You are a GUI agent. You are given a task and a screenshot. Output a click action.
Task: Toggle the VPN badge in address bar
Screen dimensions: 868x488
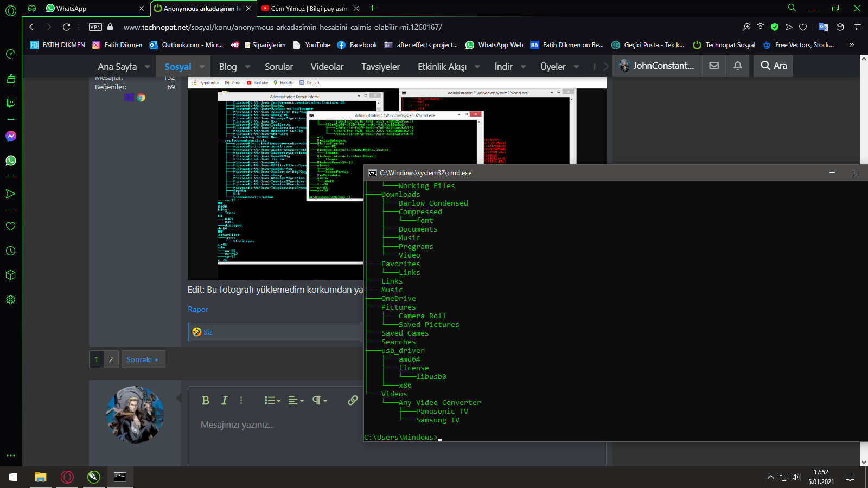[x=95, y=27]
